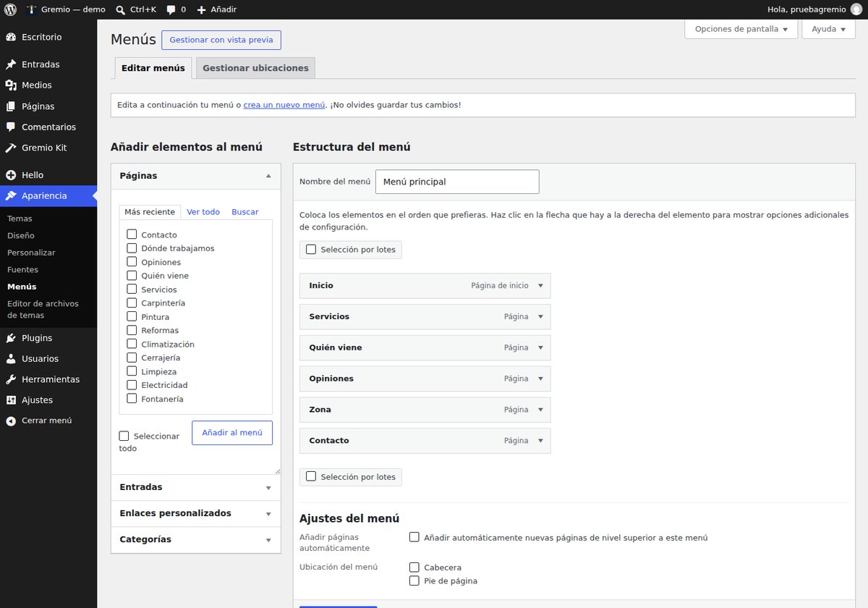Click the Nombre del menú text field

pyautogui.click(x=457, y=182)
